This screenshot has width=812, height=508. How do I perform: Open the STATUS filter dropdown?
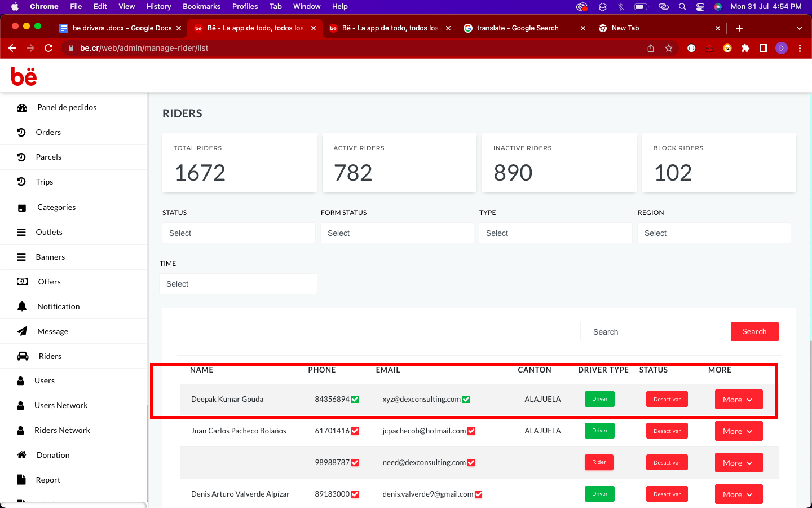239,233
